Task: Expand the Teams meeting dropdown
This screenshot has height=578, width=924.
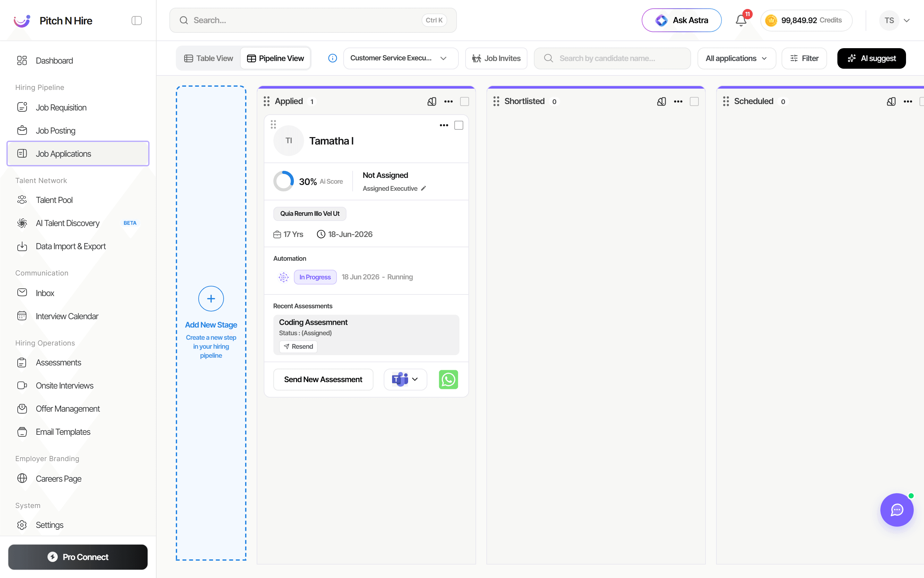Action: tap(405, 379)
